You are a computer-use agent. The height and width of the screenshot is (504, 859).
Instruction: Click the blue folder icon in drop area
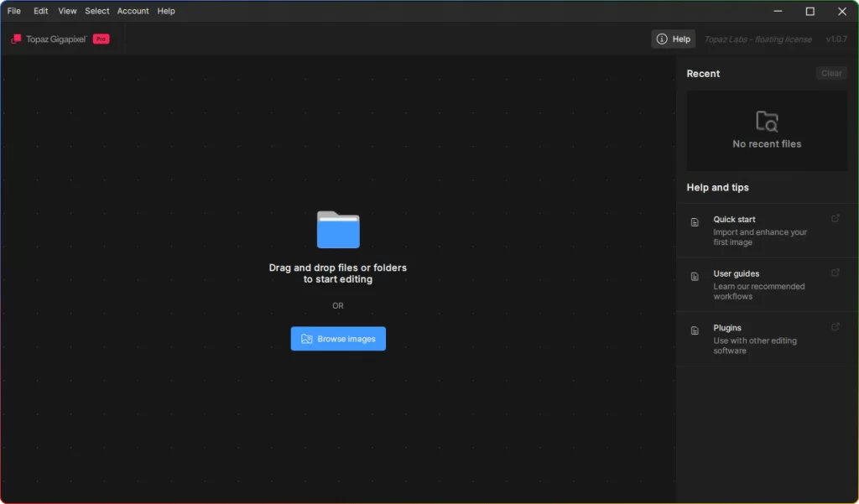pos(338,229)
